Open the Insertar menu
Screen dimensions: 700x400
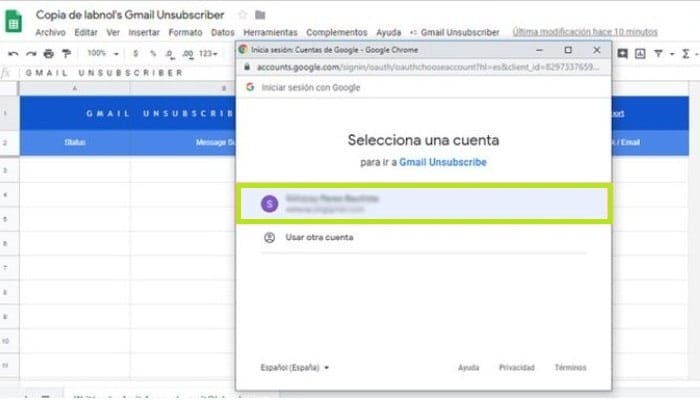(144, 33)
